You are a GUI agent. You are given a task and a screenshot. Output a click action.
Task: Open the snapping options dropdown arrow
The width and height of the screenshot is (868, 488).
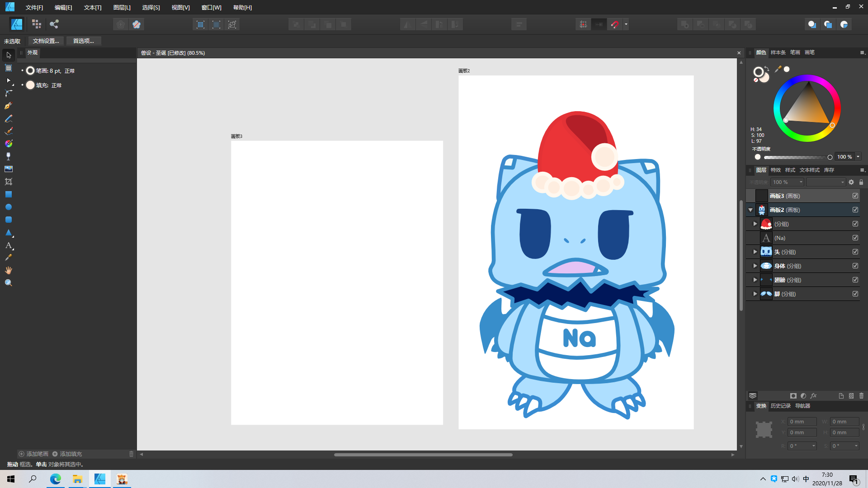[x=626, y=24]
